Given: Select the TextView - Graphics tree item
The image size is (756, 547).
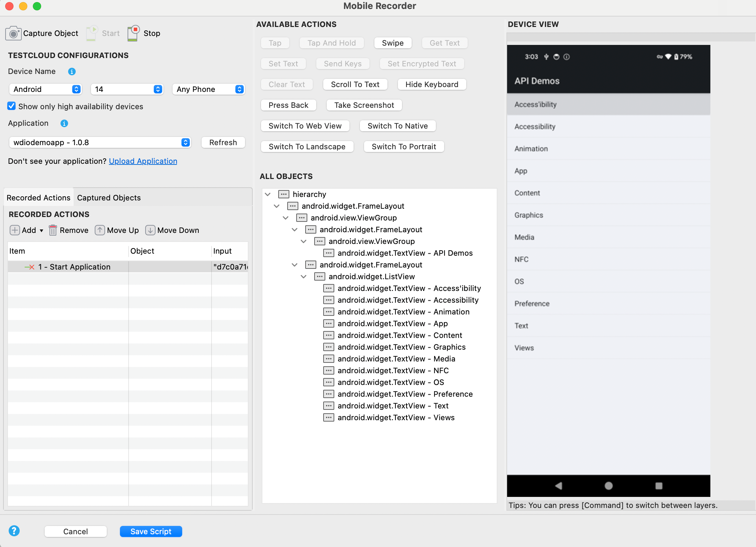Looking at the screenshot, I should point(401,347).
